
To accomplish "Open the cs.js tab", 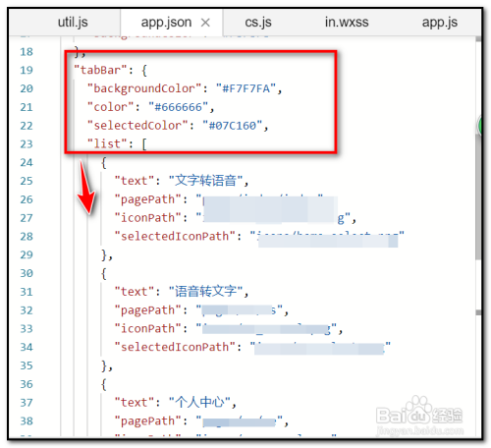I will 258,23.
